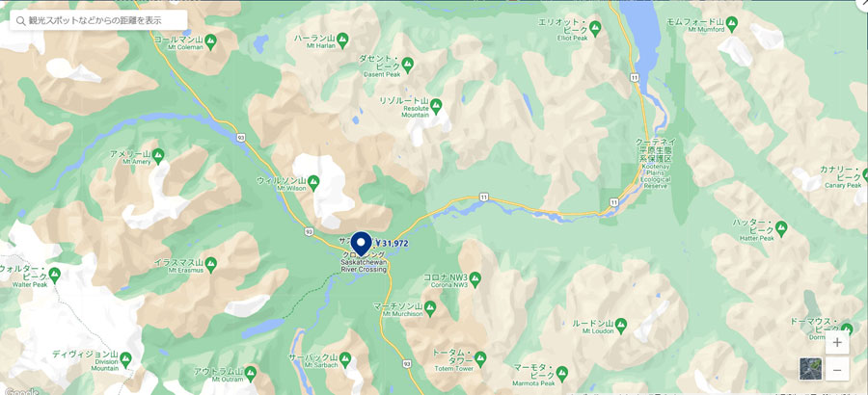Zoom out with the minus button
The image size is (868, 395).
click(837, 369)
